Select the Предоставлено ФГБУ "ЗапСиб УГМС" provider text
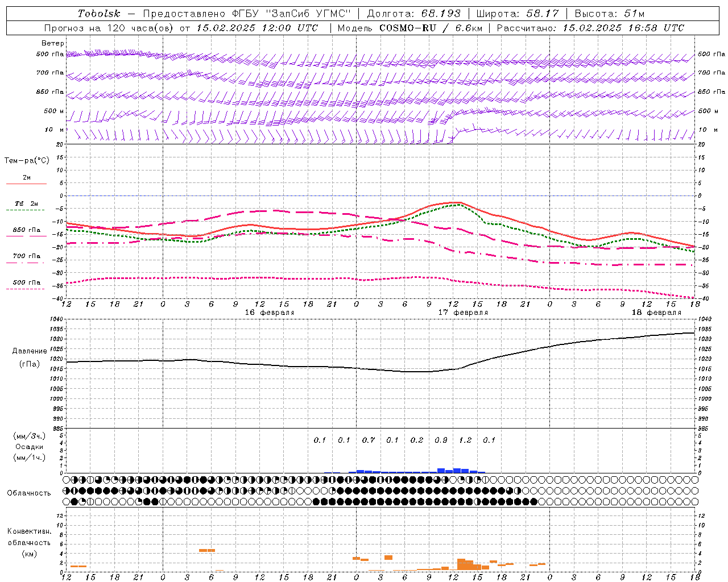Screen dimensions: 728x582 (x=247, y=14)
